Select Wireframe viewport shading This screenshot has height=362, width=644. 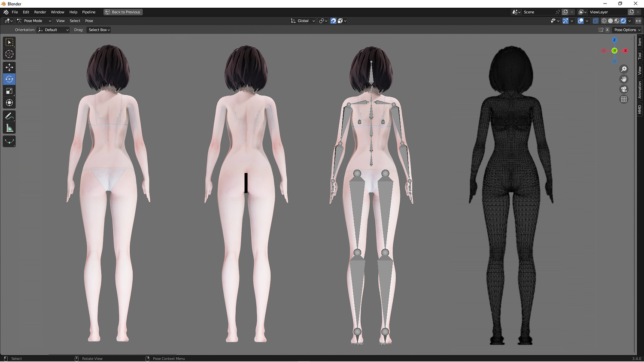point(604,21)
